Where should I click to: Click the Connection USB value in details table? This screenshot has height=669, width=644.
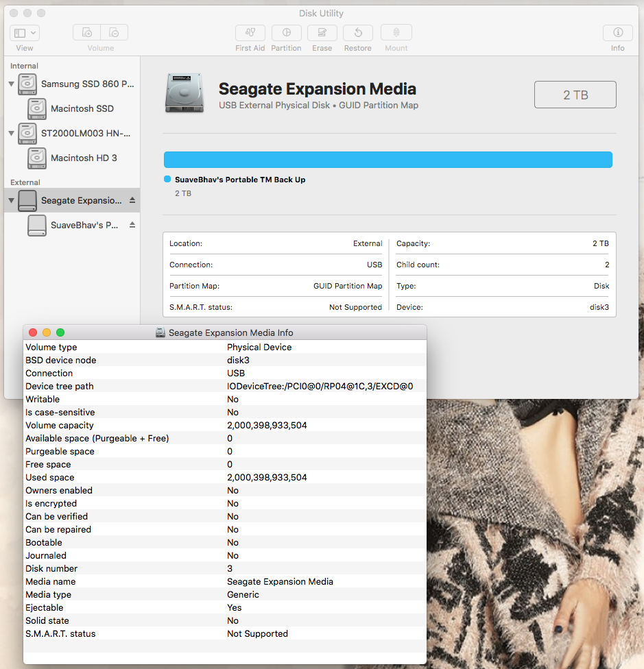tap(374, 265)
